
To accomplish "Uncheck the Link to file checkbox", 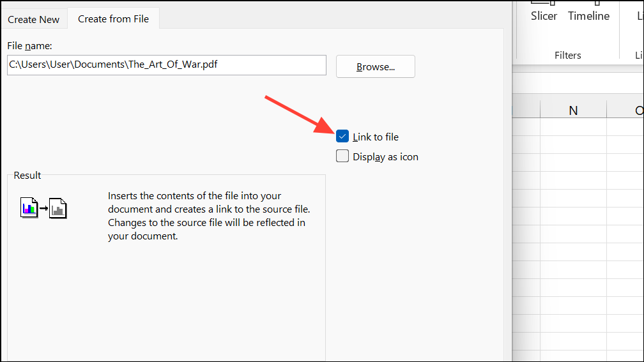I will (343, 137).
